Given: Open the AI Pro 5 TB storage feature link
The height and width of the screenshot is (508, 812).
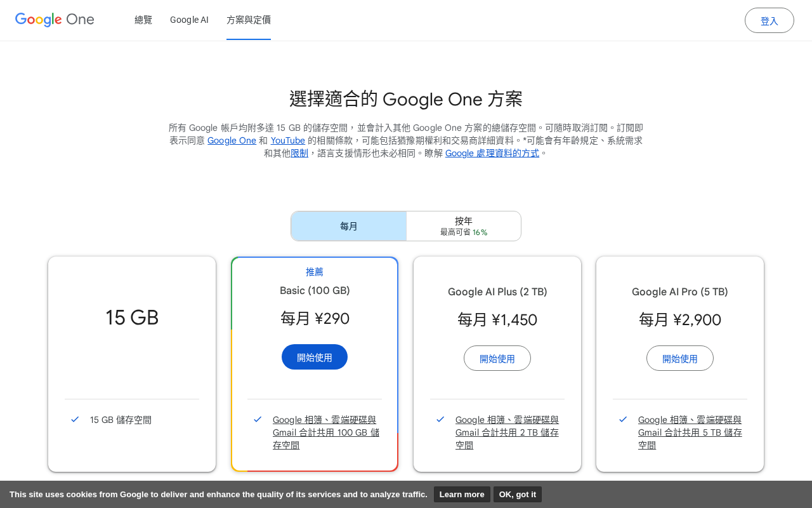Looking at the screenshot, I should [690, 432].
